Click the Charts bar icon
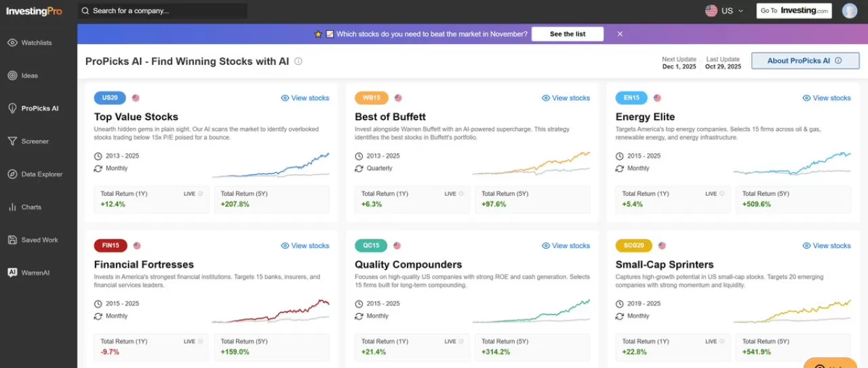 (x=12, y=207)
